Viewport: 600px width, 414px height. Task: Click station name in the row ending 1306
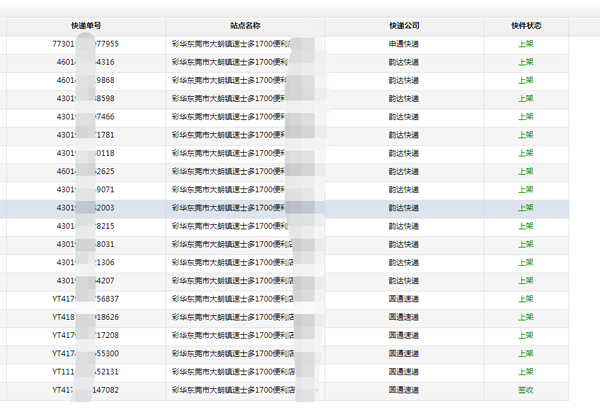pos(233,262)
